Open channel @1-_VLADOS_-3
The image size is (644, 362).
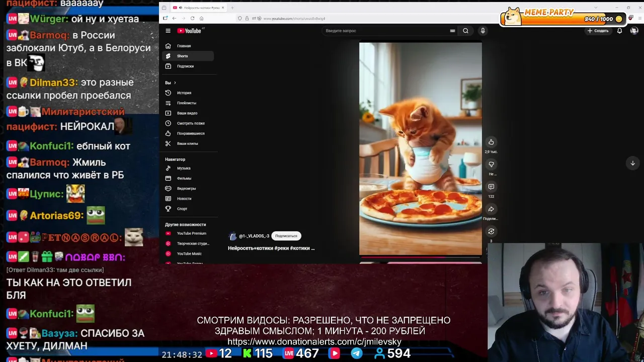254,236
